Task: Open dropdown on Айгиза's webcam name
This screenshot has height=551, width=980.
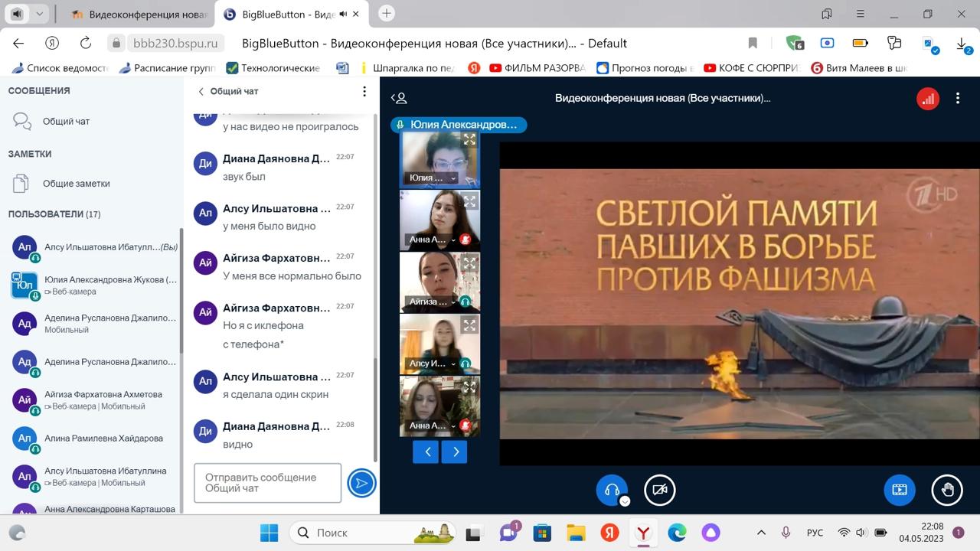Action: point(453,302)
